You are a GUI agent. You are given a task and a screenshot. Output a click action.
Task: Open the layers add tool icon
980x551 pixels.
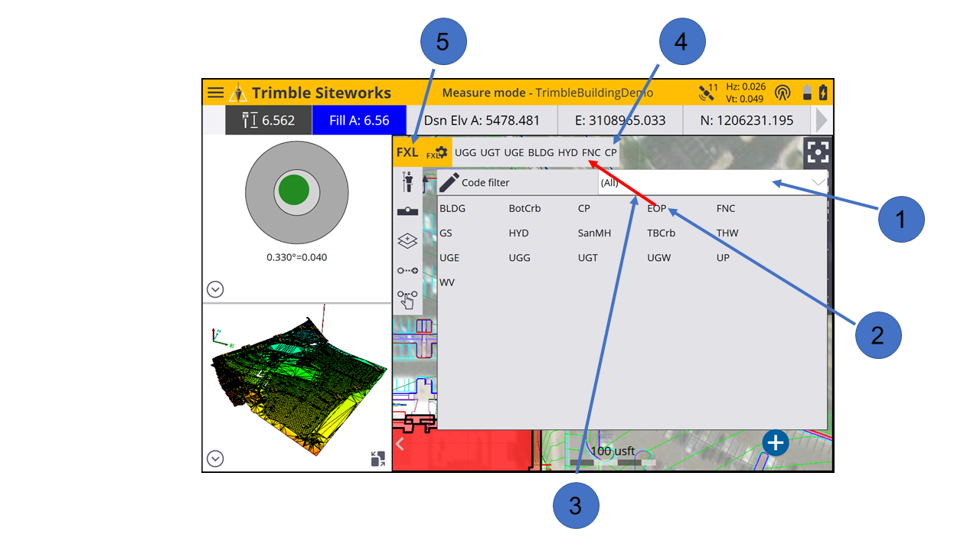click(407, 240)
